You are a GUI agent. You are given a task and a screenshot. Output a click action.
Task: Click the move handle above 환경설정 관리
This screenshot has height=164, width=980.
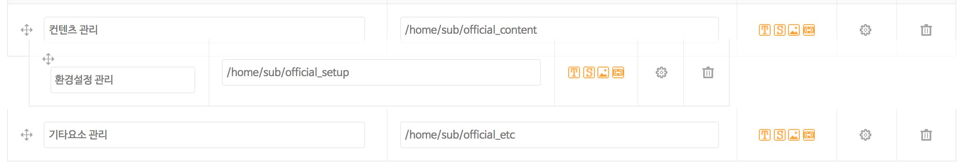click(x=48, y=59)
